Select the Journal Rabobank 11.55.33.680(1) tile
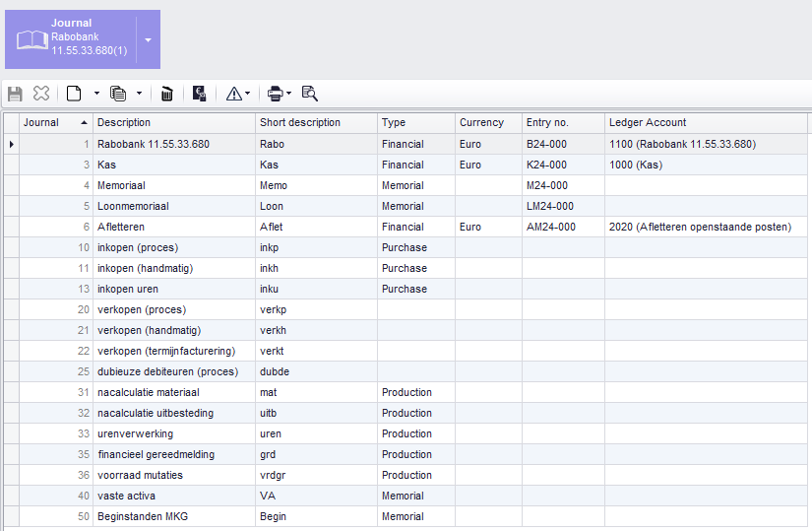Screen dimensions: 812x531 83,39
